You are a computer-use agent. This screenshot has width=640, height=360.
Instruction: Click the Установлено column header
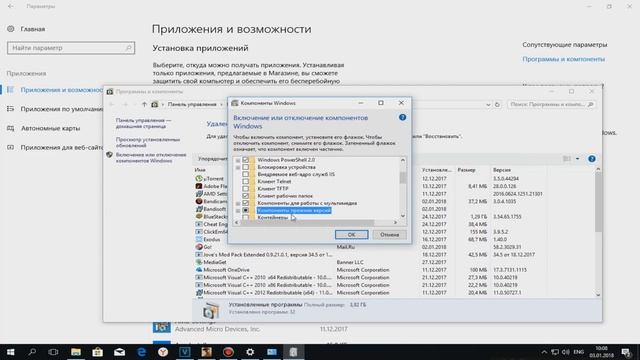[437, 170]
